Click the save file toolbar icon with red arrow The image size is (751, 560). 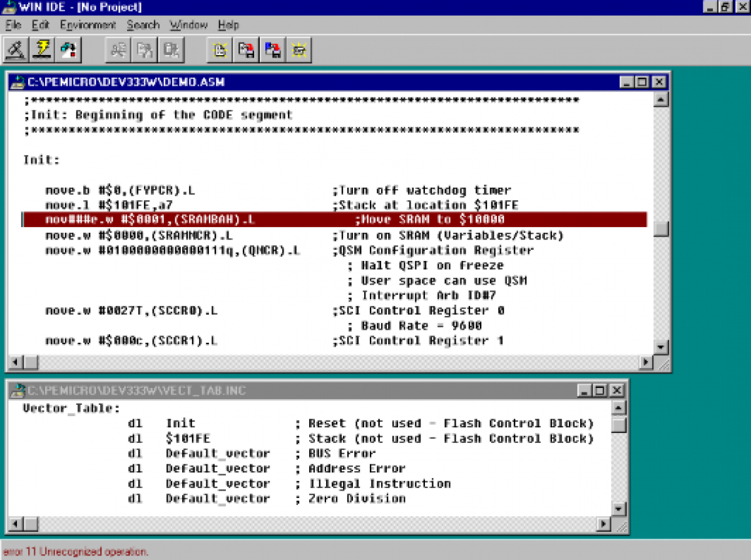245,49
